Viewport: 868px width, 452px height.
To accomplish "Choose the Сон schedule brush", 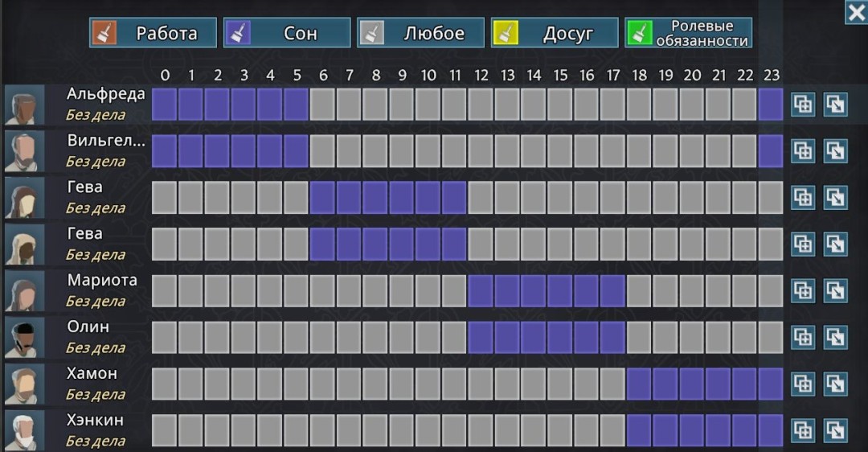I will pyautogui.click(x=287, y=33).
